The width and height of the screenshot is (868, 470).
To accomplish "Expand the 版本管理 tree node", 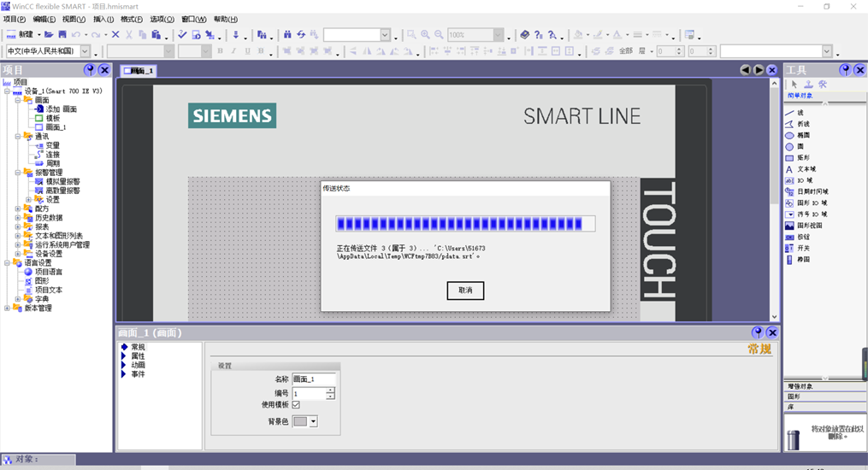I will [x=7, y=308].
